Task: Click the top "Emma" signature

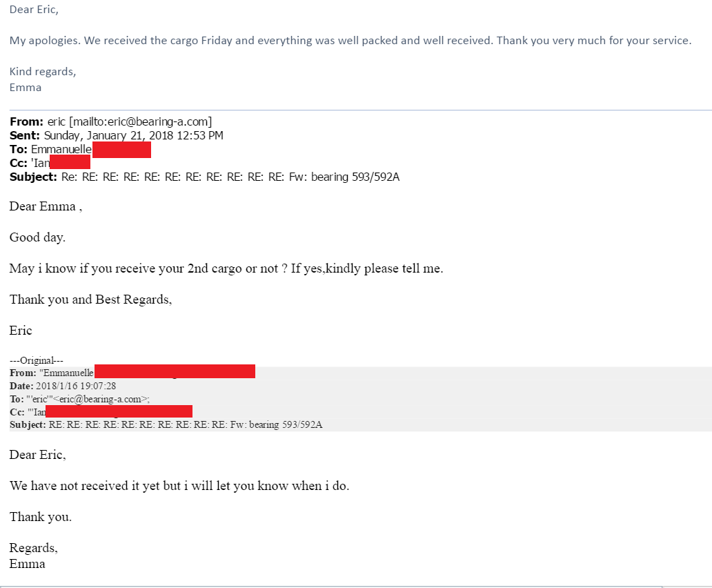Action: [26, 88]
